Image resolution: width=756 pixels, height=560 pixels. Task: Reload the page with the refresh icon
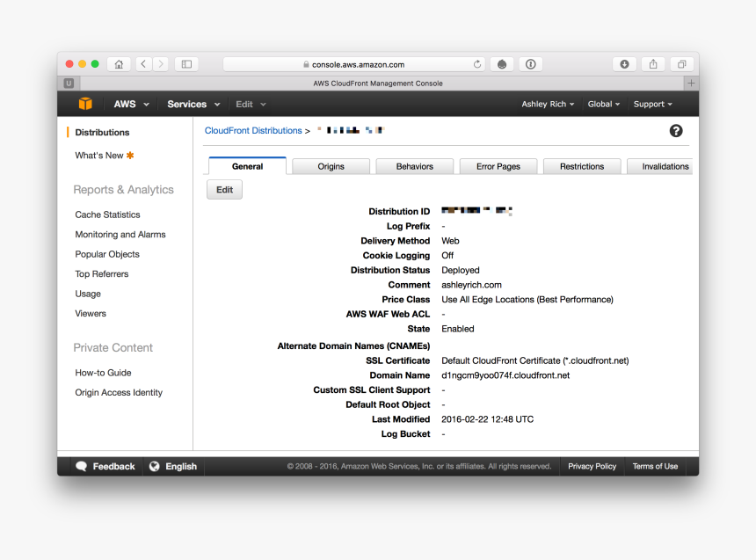[476, 64]
